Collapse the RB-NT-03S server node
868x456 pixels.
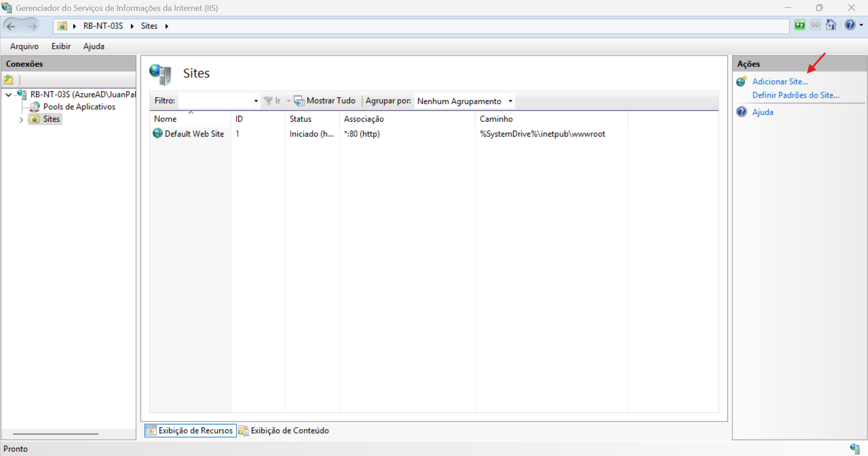[9, 95]
